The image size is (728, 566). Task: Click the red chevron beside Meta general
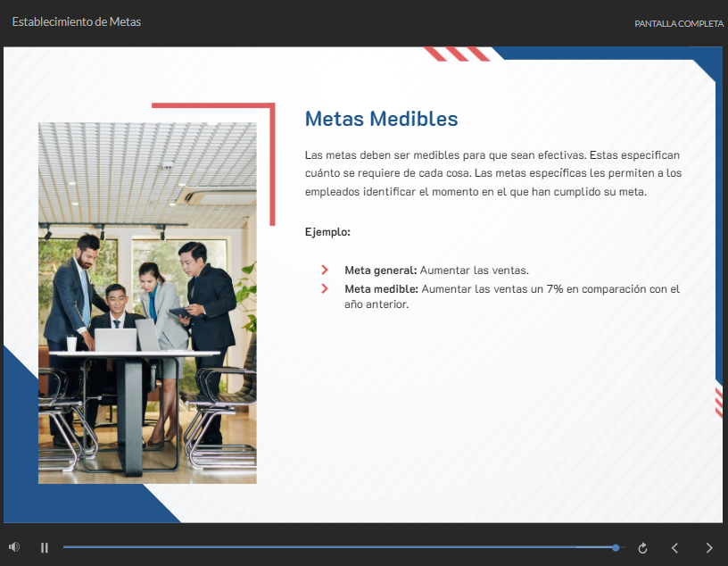[325, 270]
